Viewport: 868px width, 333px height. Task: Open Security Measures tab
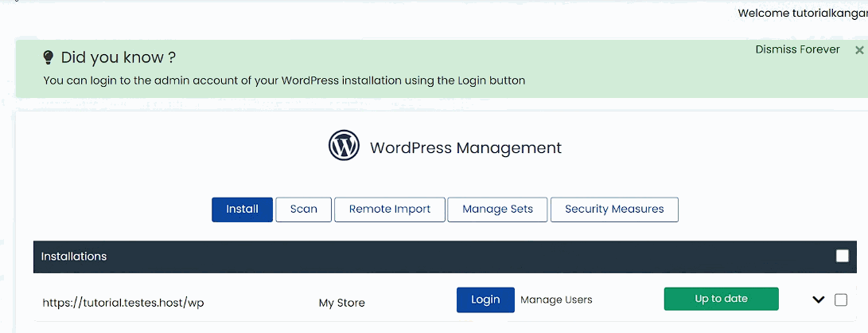[613, 210]
